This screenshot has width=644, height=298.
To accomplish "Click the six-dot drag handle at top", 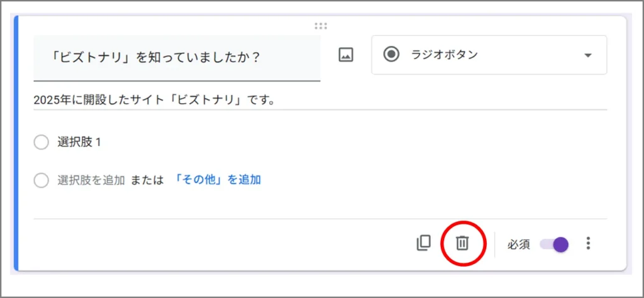I will pyautogui.click(x=320, y=26).
